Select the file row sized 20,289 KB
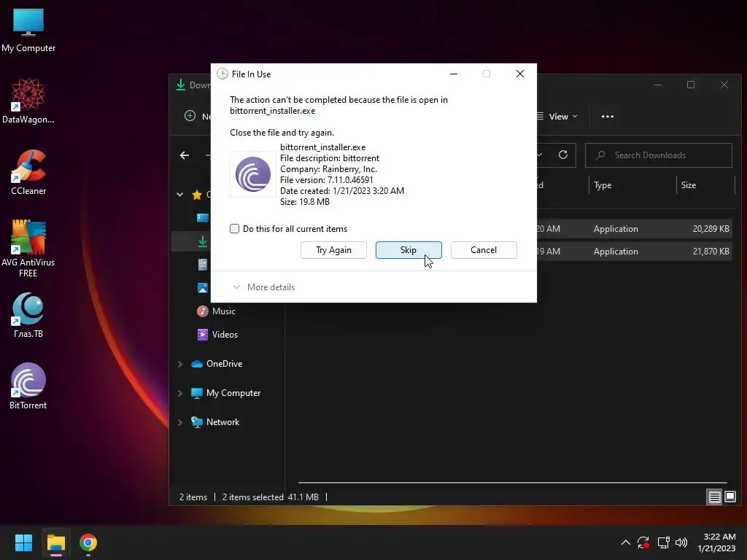The width and height of the screenshot is (747, 560). (x=634, y=228)
